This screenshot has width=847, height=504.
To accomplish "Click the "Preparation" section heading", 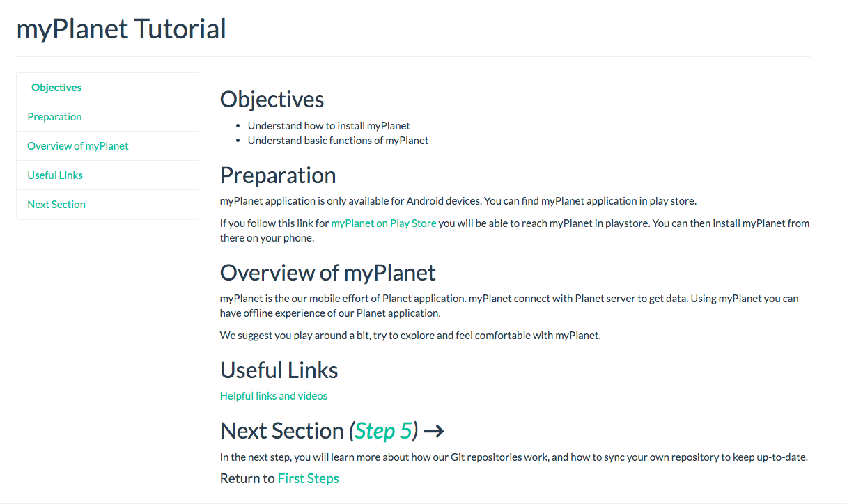I will [x=278, y=175].
